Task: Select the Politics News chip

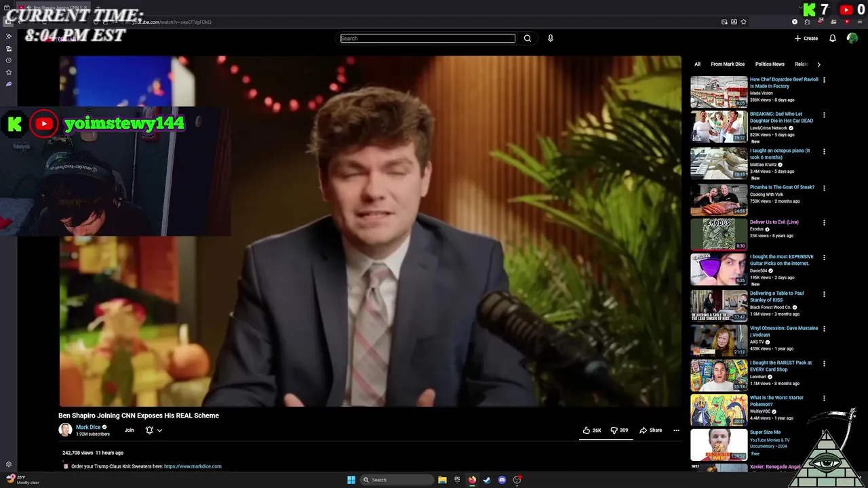Action: (770, 64)
